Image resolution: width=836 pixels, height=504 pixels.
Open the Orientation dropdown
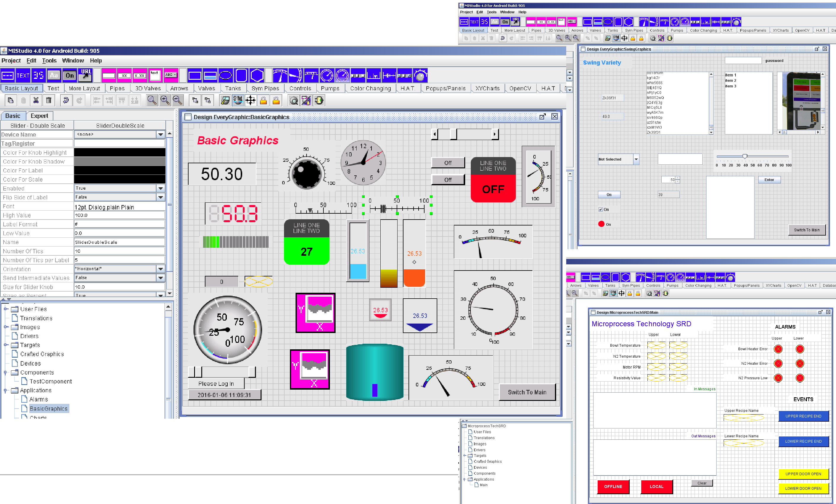(160, 269)
